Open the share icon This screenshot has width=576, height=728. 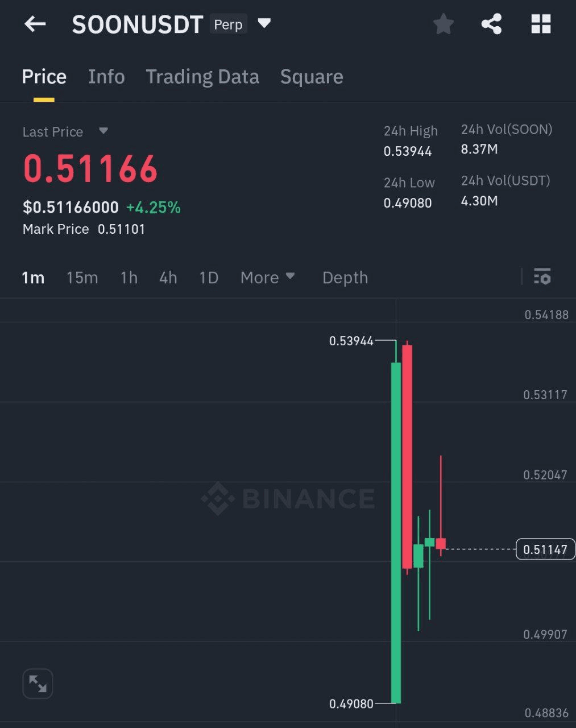click(x=491, y=24)
